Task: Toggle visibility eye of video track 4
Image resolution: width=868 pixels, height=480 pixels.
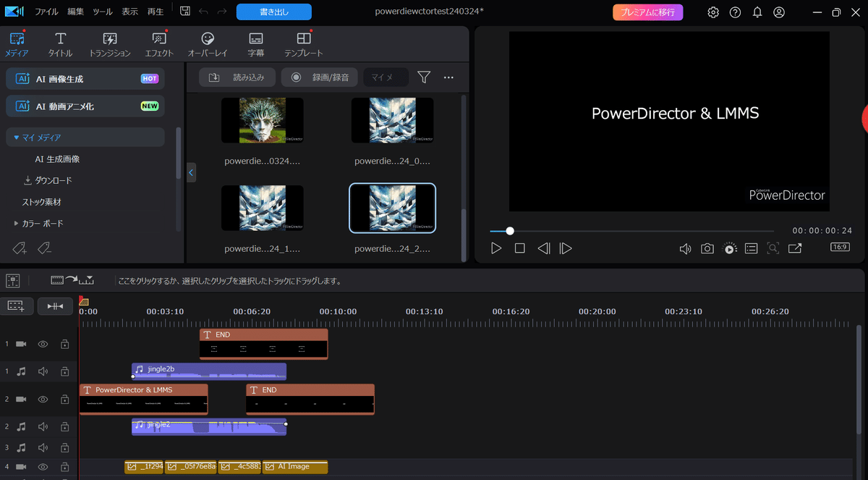Action: tap(43, 467)
